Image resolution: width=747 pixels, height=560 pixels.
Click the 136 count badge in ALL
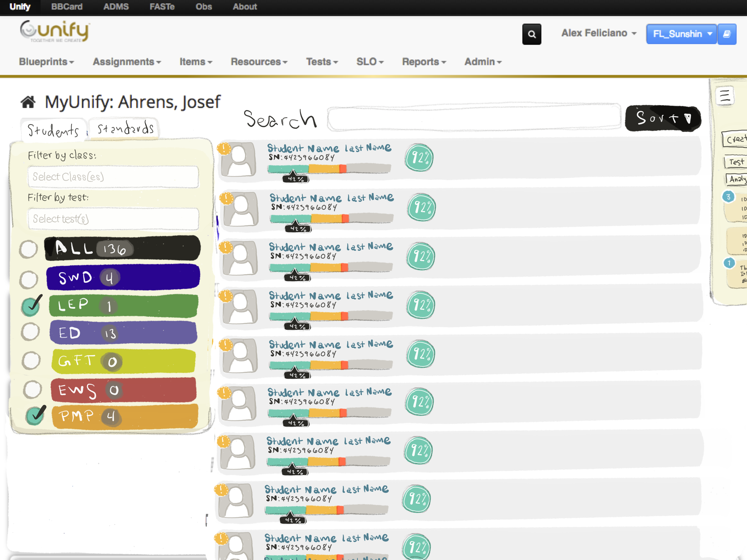coord(115,249)
